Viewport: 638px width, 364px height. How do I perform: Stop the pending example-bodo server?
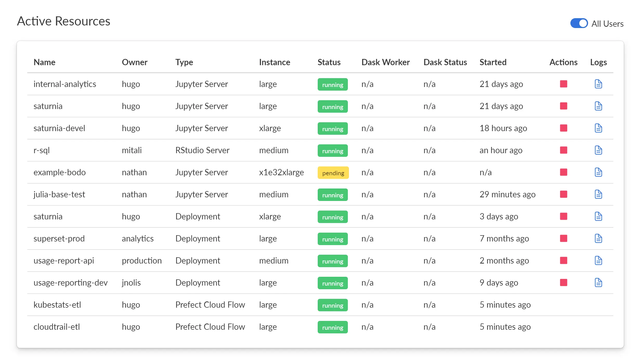tap(563, 172)
